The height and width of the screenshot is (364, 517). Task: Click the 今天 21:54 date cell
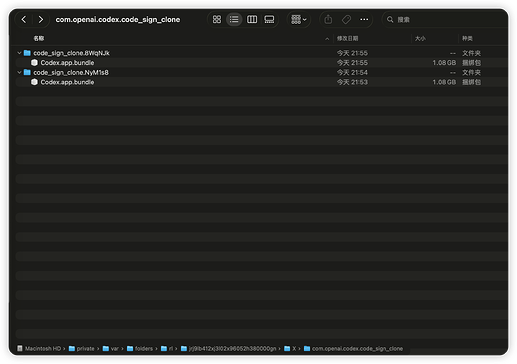click(x=352, y=72)
